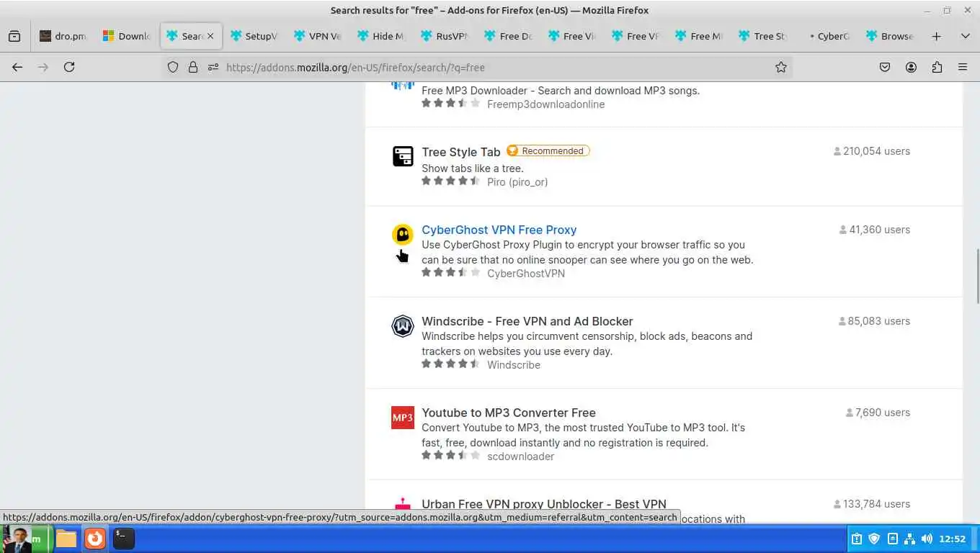Switch to the Tree St tab
The image size is (980, 553).
coord(762,36)
